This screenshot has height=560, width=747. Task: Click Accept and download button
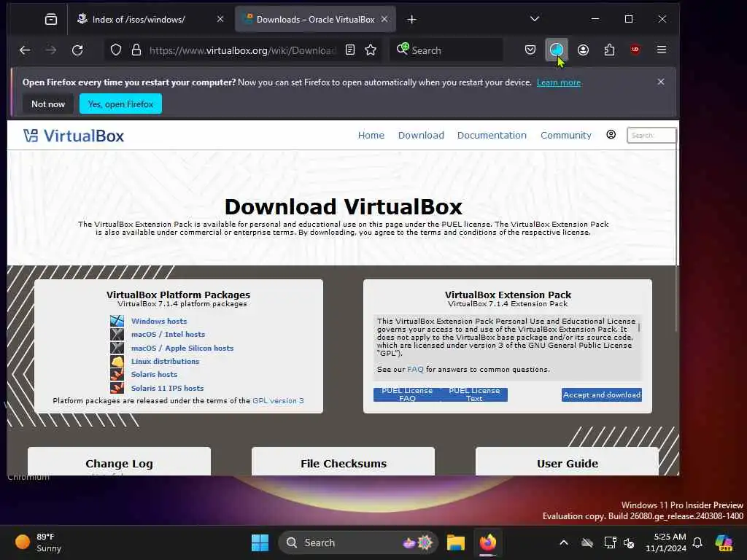click(602, 394)
